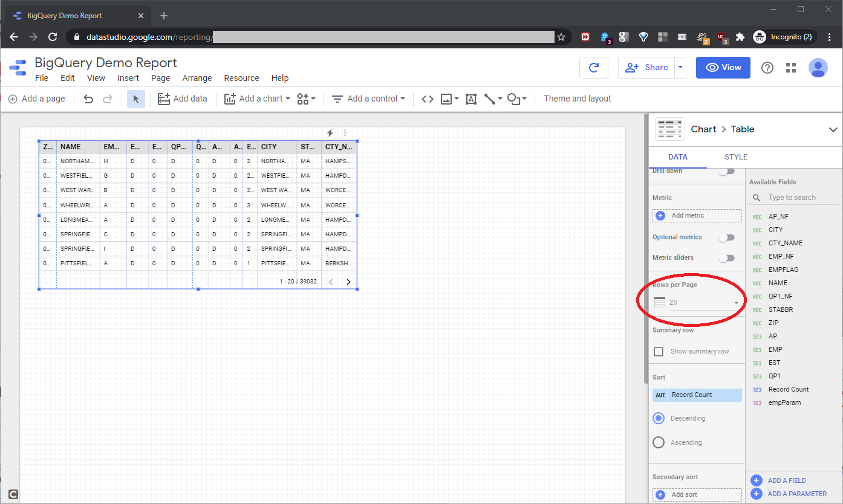Switch to the DATA tab
The image size is (843, 504).
click(678, 157)
